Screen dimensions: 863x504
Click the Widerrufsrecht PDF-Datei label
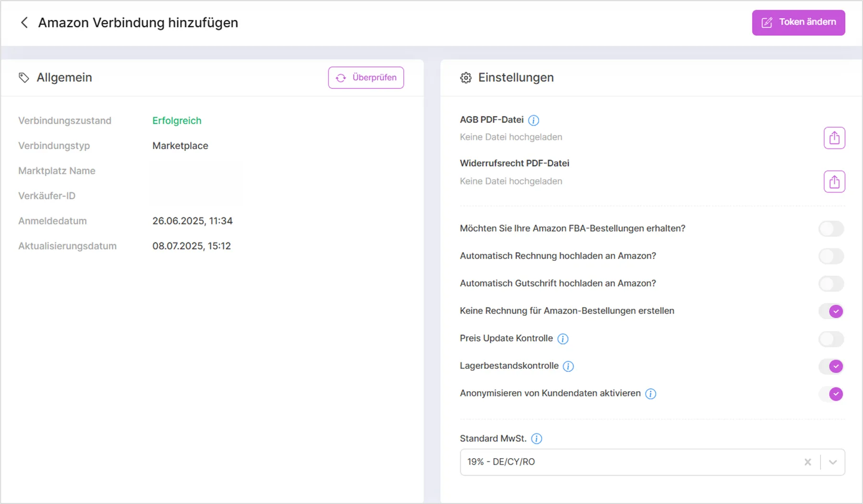pos(515,163)
